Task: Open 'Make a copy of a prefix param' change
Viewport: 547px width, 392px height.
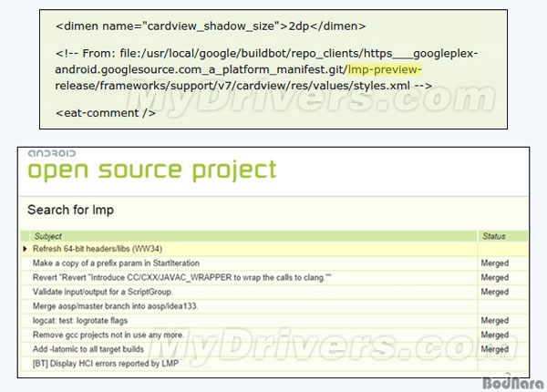Action: 116,263
